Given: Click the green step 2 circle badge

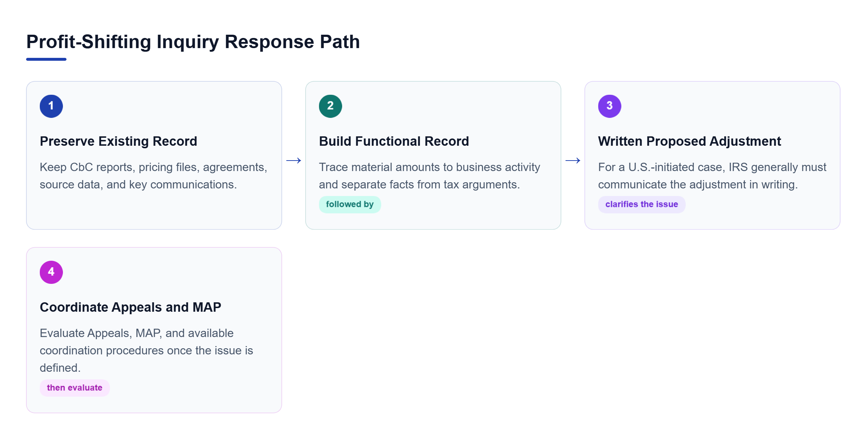Looking at the screenshot, I should 331,106.
